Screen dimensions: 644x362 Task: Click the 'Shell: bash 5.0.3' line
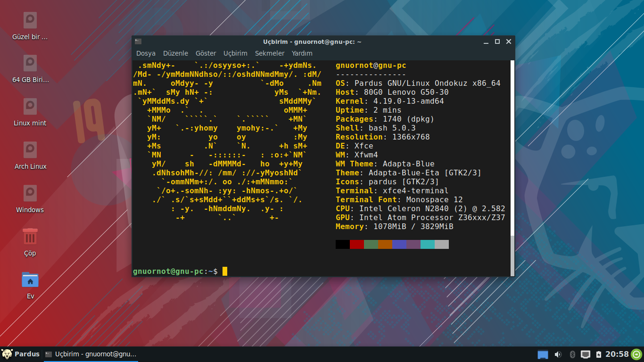click(376, 128)
